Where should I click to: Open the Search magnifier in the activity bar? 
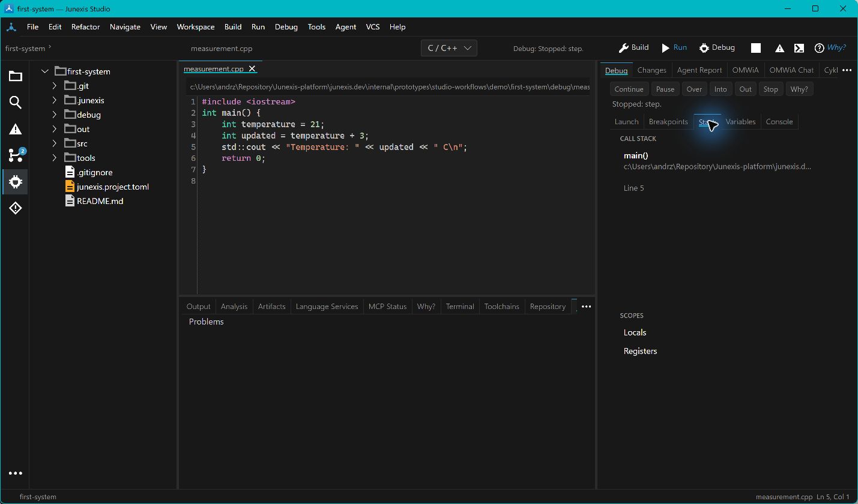point(16,103)
